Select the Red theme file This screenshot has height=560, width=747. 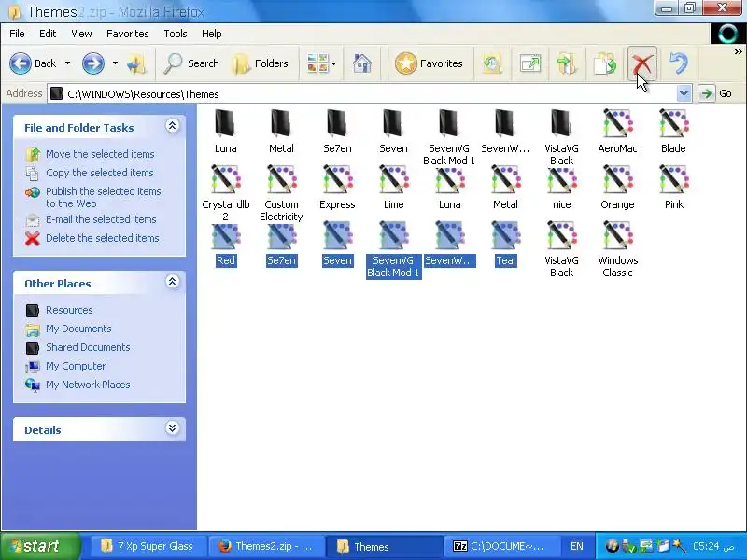(225, 236)
